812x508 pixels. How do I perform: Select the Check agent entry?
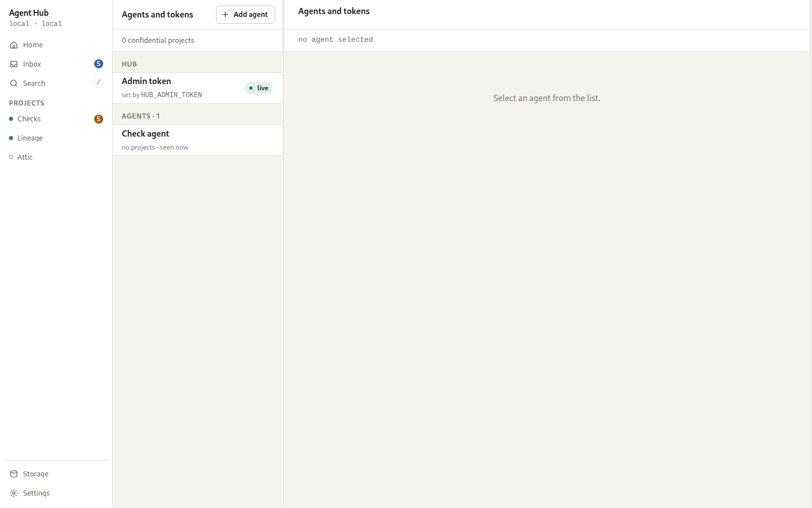pos(197,140)
